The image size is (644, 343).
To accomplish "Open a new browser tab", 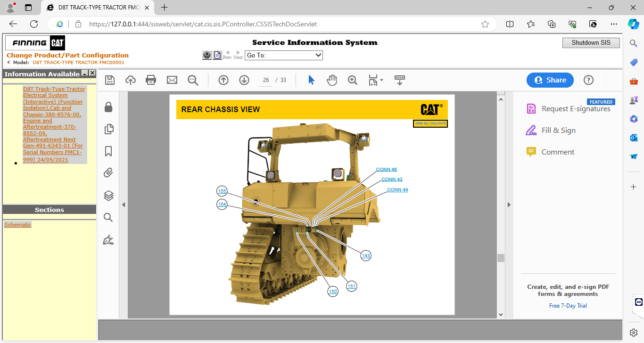I will click(x=164, y=8).
